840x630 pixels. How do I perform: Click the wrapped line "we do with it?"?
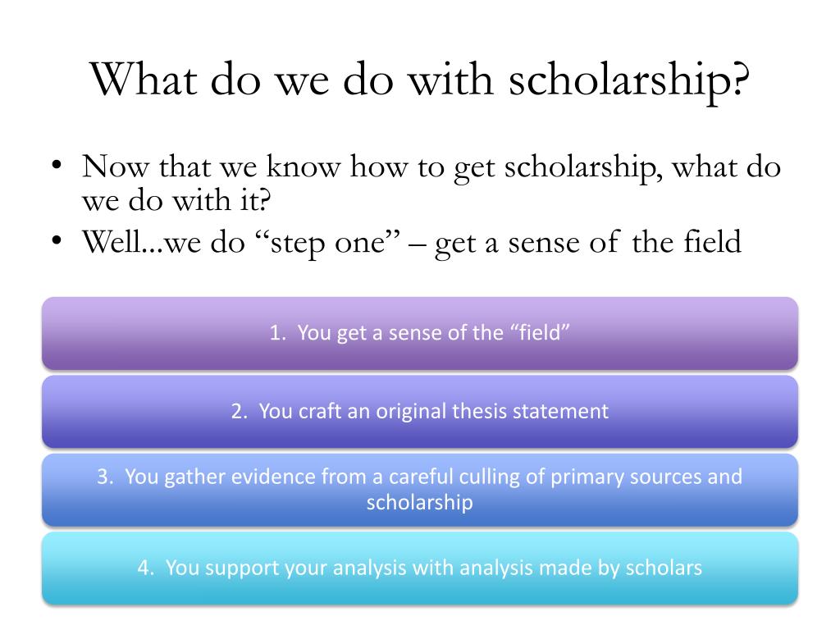[x=176, y=200]
